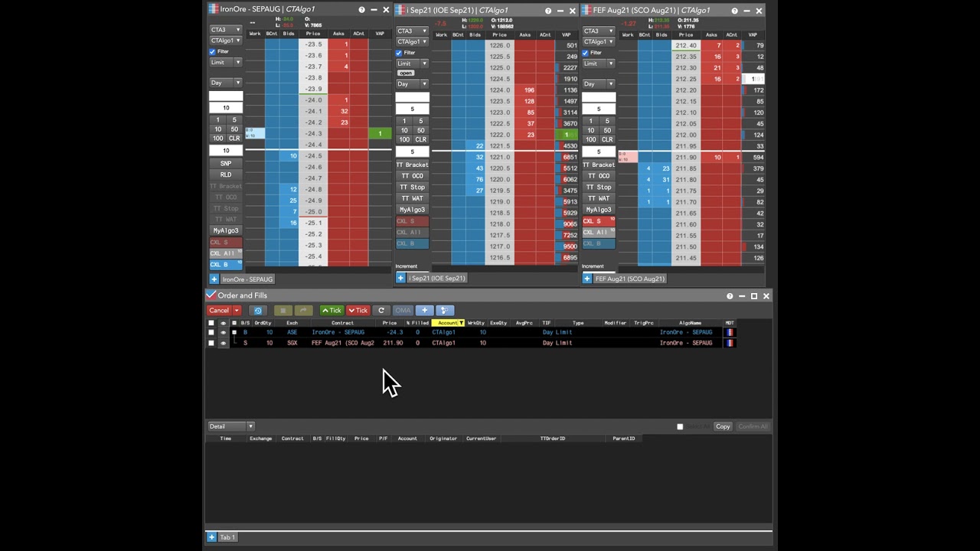Open MDT icon for FEF Aug21 sell order

[730, 343]
